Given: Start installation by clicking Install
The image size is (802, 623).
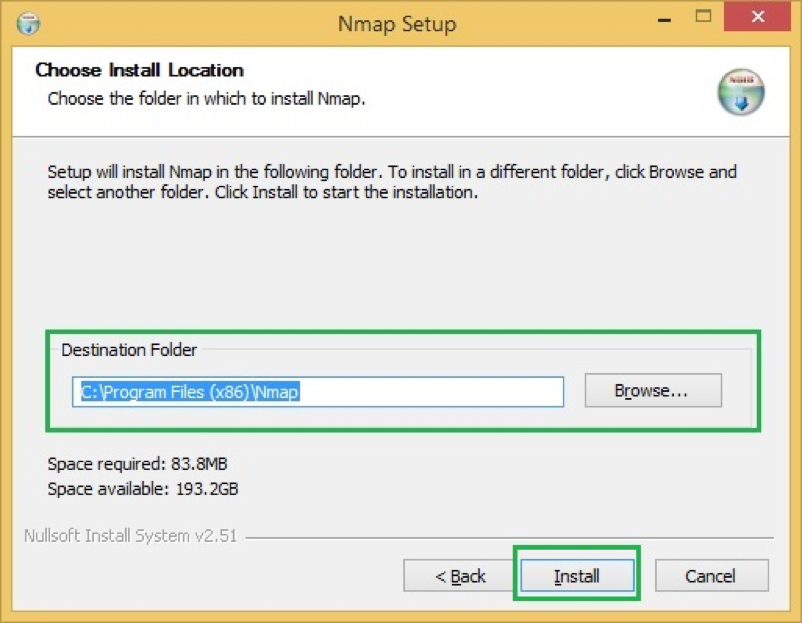Looking at the screenshot, I should pos(576,575).
